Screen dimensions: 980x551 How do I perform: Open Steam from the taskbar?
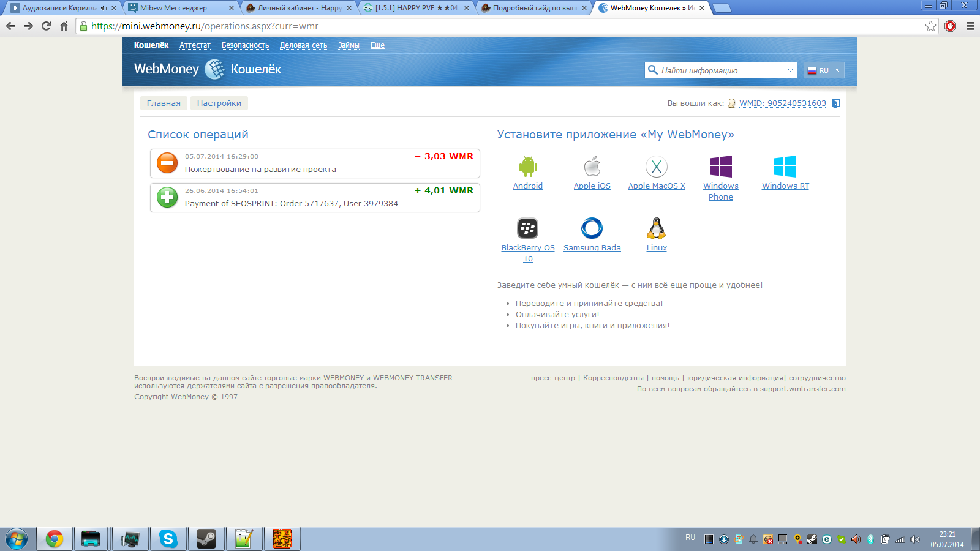click(206, 539)
